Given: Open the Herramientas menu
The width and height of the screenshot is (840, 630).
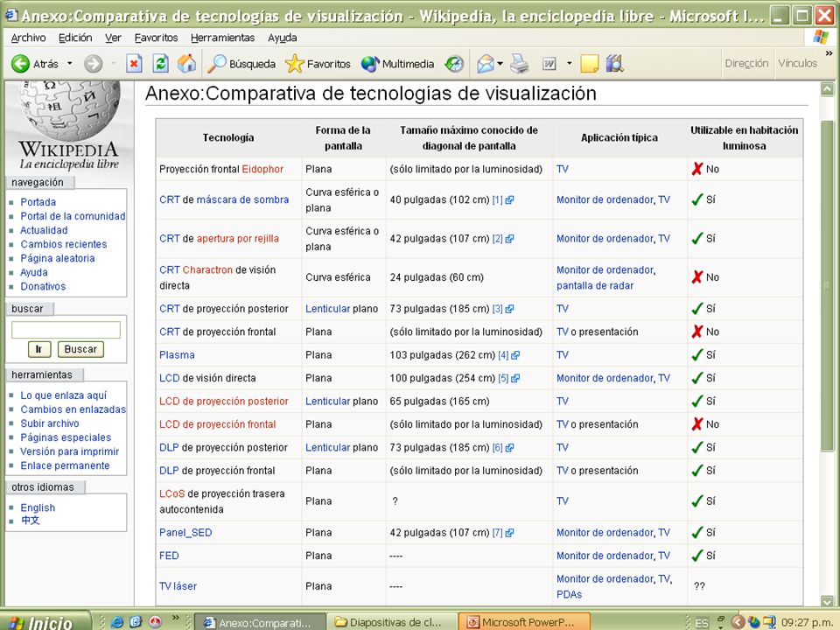Looking at the screenshot, I should point(223,38).
